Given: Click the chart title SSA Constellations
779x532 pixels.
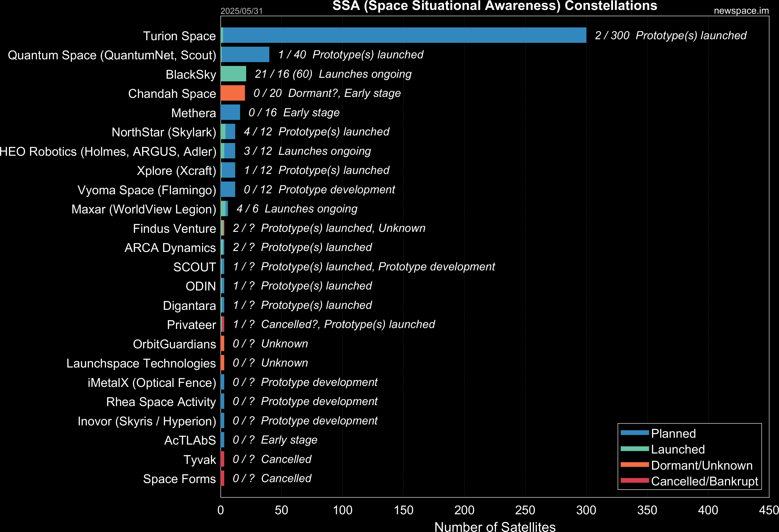Looking at the screenshot, I should (495, 6).
